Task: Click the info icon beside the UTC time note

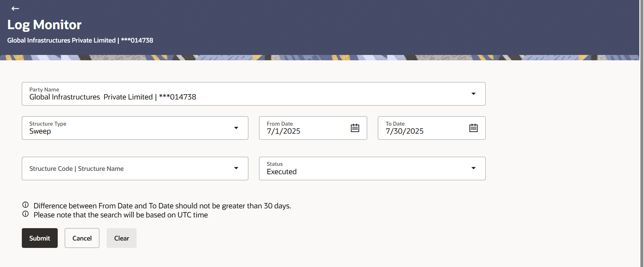Action: 26,214
